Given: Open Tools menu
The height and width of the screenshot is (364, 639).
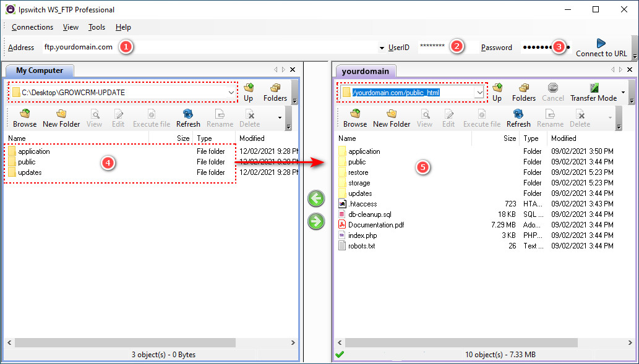Looking at the screenshot, I should pos(96,27).
